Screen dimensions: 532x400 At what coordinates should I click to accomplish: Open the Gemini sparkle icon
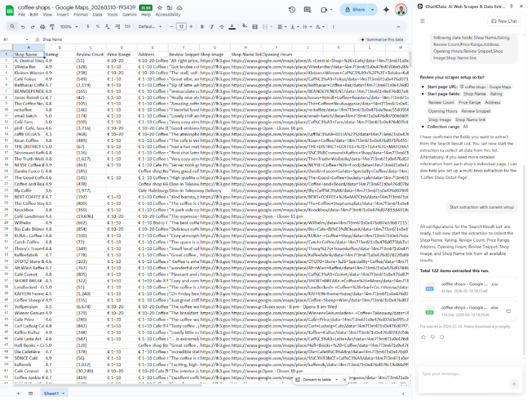pyautogui.click(x=386, y=10)
